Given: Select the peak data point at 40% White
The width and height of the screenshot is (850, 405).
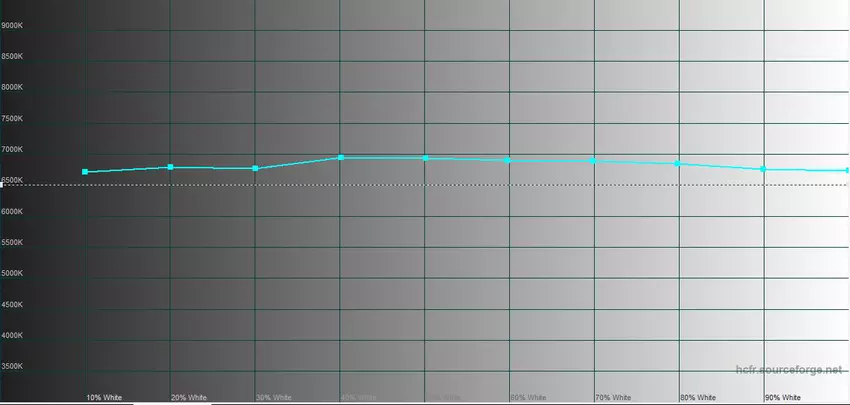Looking at the screenshot, I should coord(341,157).
